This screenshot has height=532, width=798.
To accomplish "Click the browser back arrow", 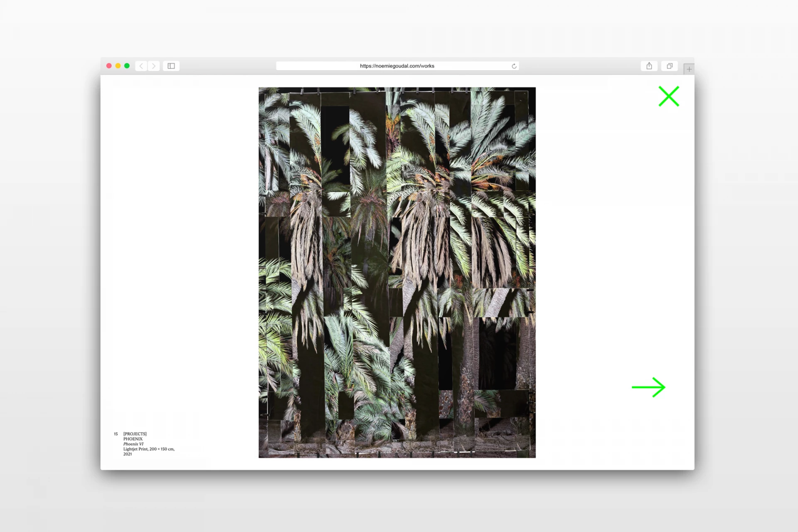I will click(x=141, y=66).
